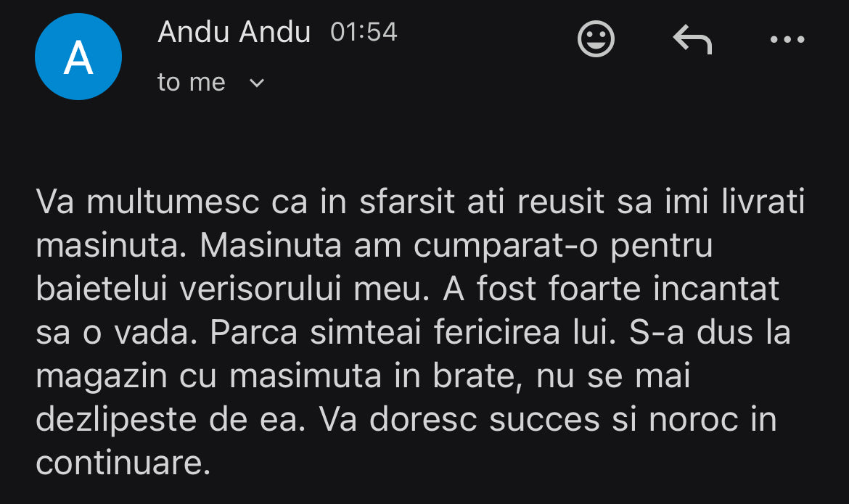Click the "to me" recipient label
This screenshot has width=849, height=504.
192,83
